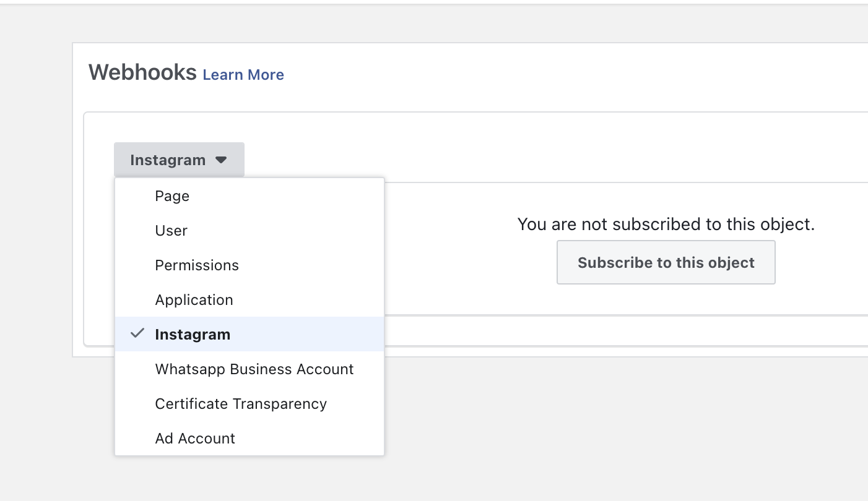Choose Whatsapp Business Account from the list

click(x=254, y=369)
